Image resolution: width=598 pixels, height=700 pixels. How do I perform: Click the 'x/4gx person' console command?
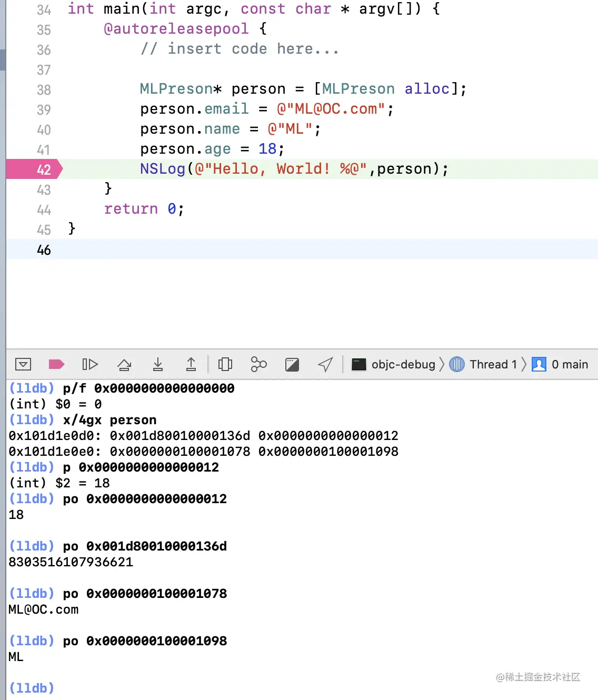[x=109, y=420]
